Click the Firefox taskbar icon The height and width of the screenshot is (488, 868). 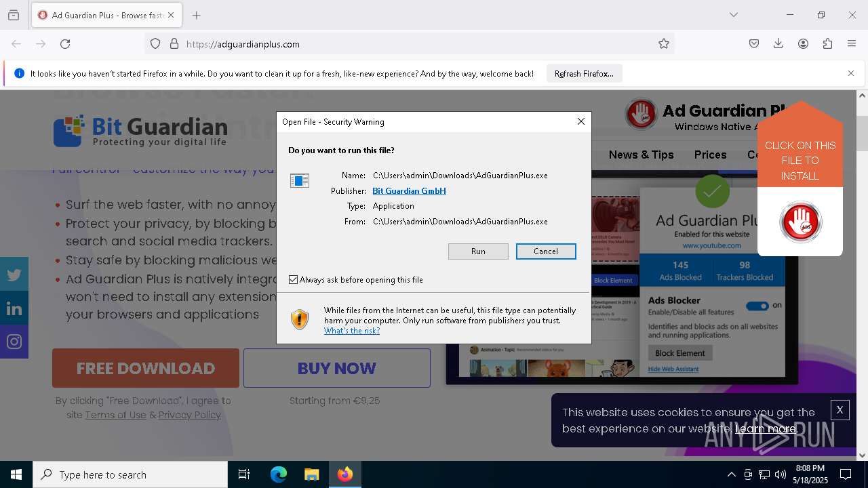coord(344,474)
